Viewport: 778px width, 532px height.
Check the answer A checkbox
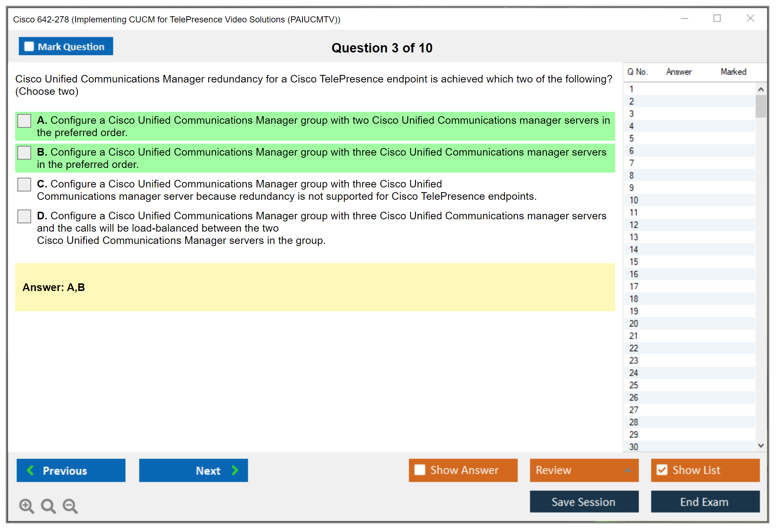click(x=24, y=121)
